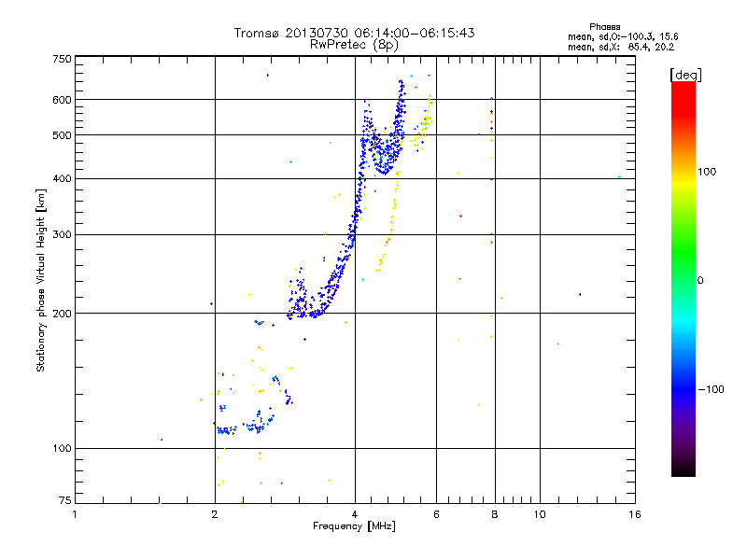Image resolution: width=747 pixels, height=560 pixels.
Task: Click the '16' x-axis tick label
Action: [635, 514]
